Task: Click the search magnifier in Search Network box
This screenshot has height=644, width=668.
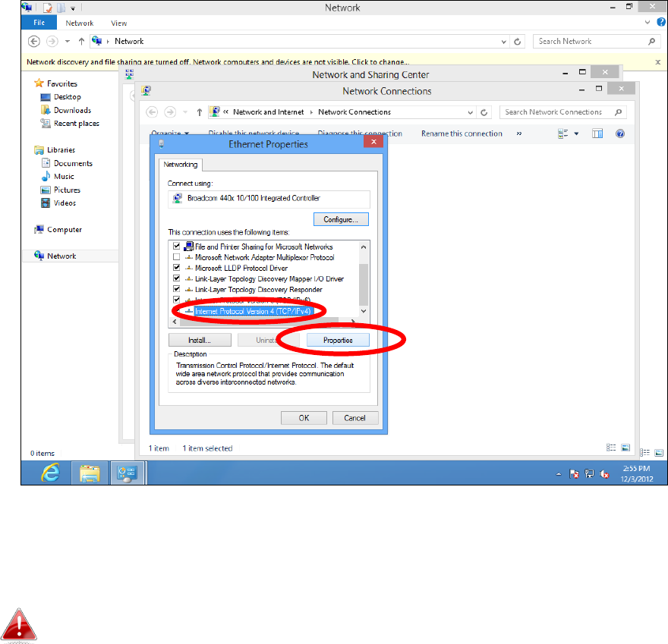Action: tap(651, 41)
